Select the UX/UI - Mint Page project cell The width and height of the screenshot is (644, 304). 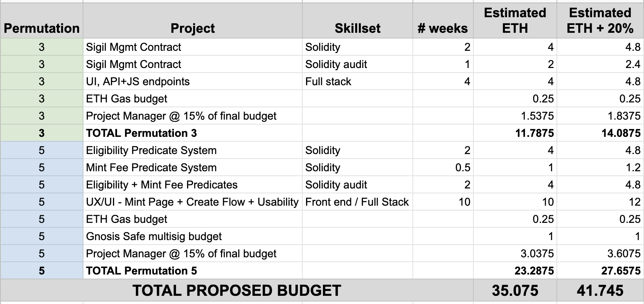click(192, 202)
